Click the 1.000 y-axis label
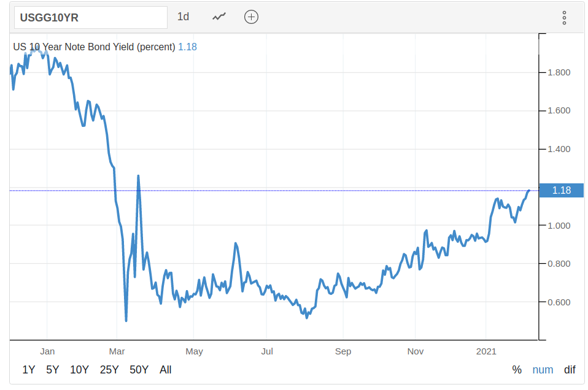Viewport: 588px width, 390px height. pyautogui.click(x=559, y=226)
